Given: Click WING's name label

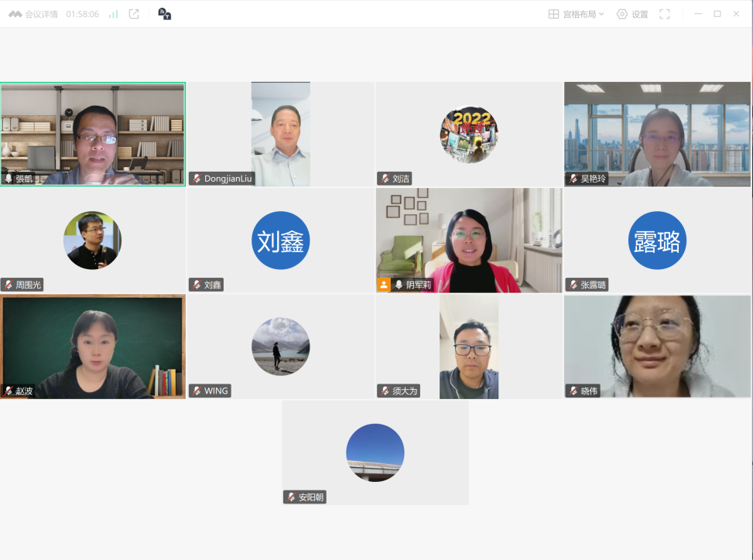Looking at the screenshot, I should 216,391.
